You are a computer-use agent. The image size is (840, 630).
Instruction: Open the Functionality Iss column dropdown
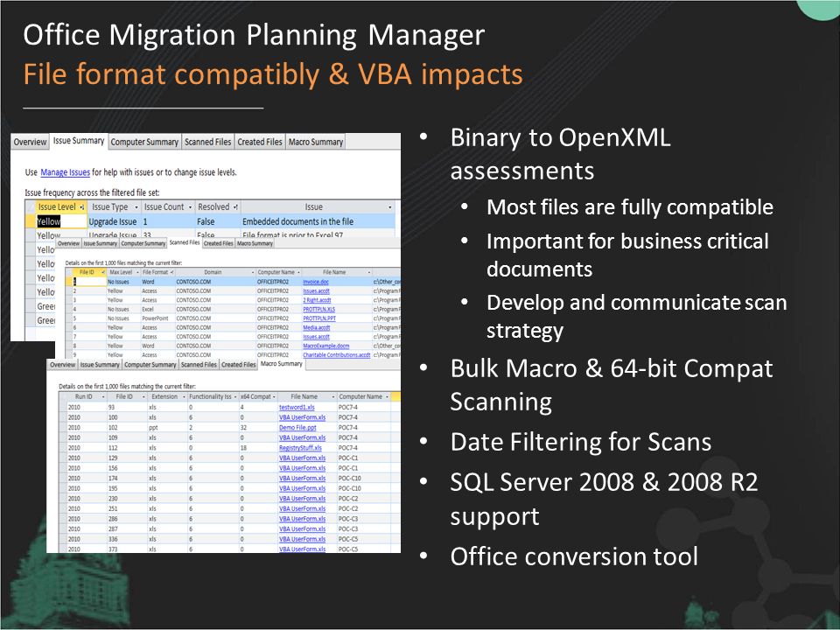[235, 397]
